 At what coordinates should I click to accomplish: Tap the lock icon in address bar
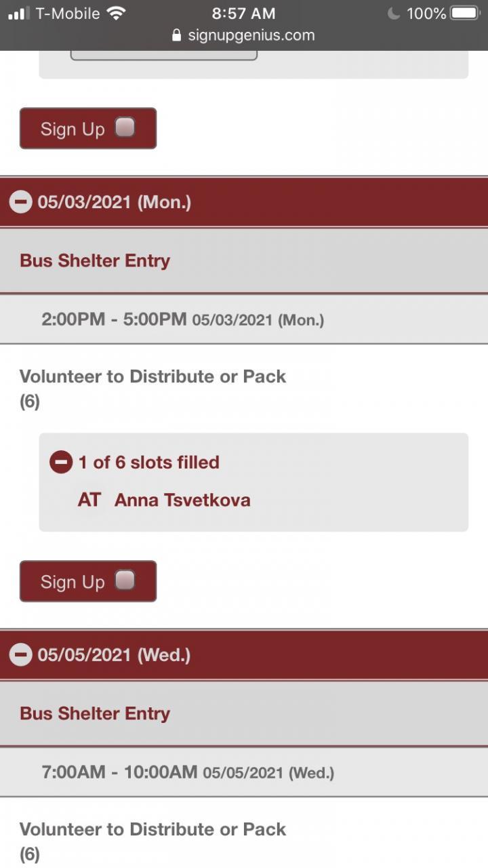177,35
